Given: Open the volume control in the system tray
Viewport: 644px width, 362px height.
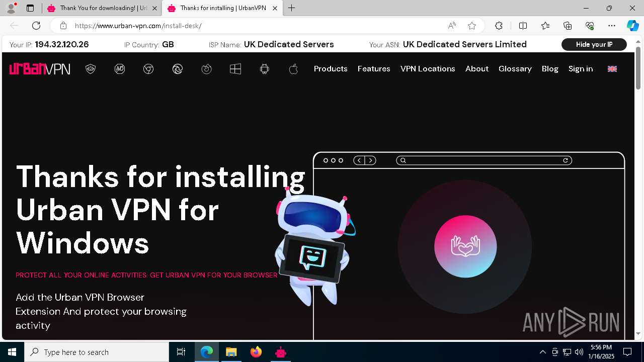Looking at the screenshot, I should [579, 352].
